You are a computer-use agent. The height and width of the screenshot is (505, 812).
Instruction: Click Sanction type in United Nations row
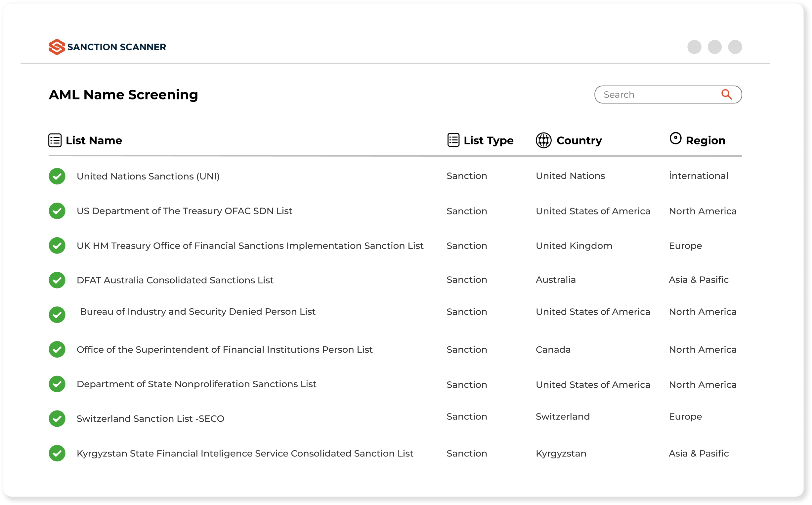pyautogui.click(x=467, y=176)
